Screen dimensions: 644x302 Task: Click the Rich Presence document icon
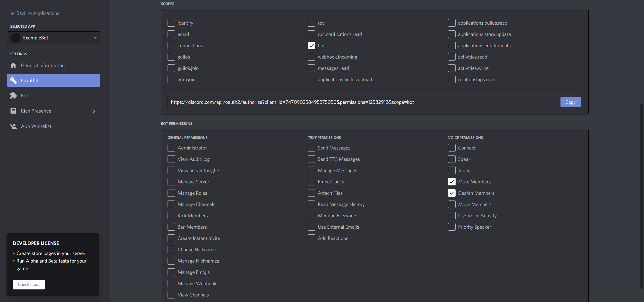13,111
